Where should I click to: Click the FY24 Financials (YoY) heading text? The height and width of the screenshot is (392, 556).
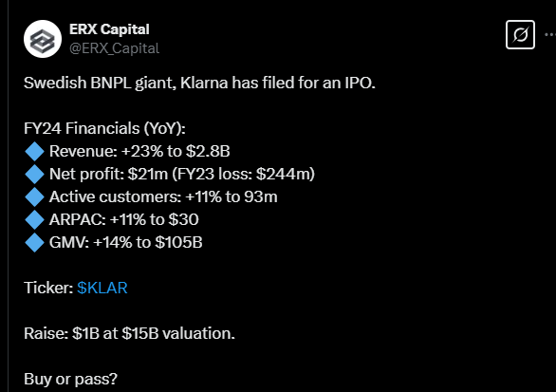104,128
